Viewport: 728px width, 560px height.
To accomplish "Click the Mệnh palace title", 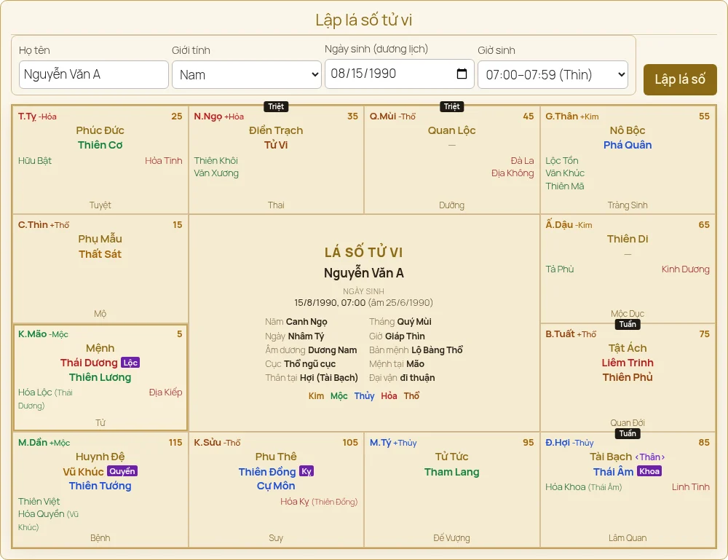I will [x=100, y=348].
